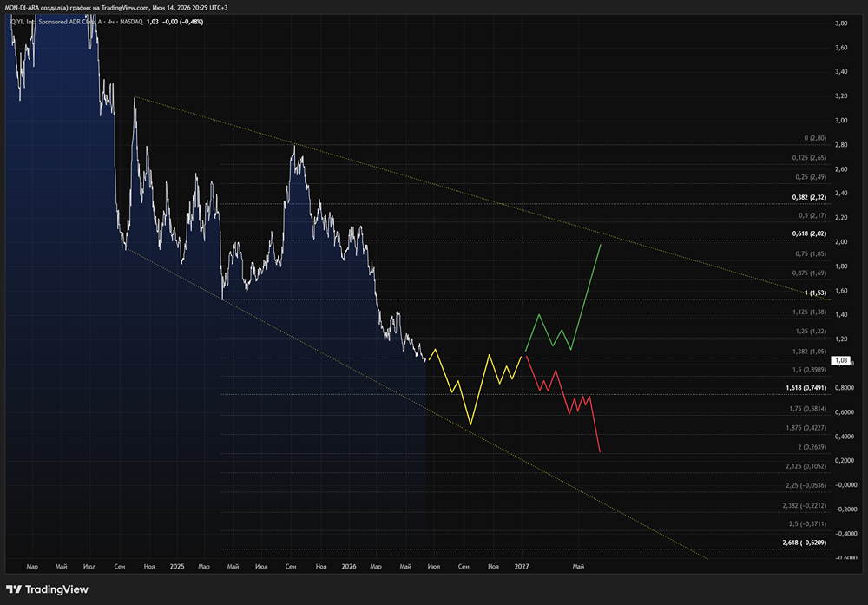Click the 2,60 tick on price axis
868x605 pixels.
[x=841, y=168]
